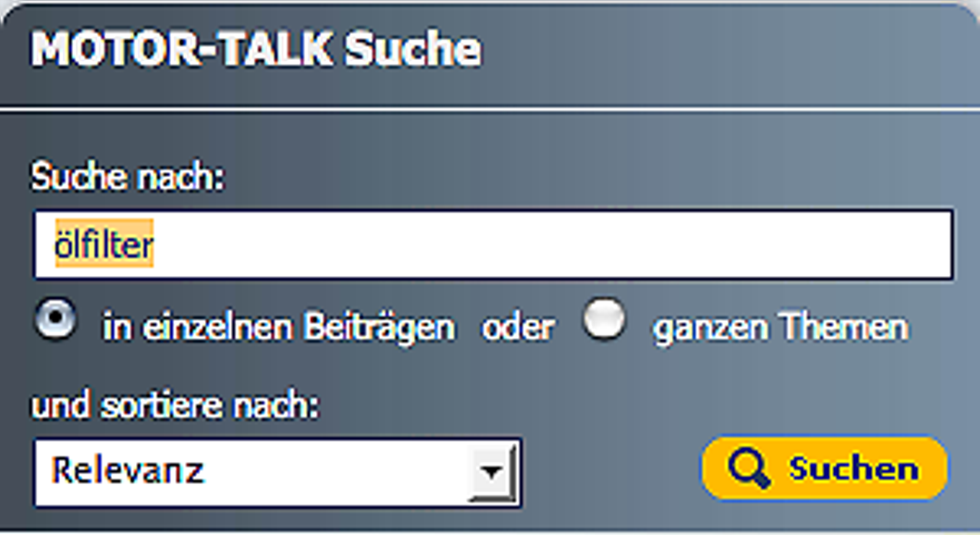Click empty area of the search text box
This screenshot has width=980, height=535.
(x=551, y=244)
